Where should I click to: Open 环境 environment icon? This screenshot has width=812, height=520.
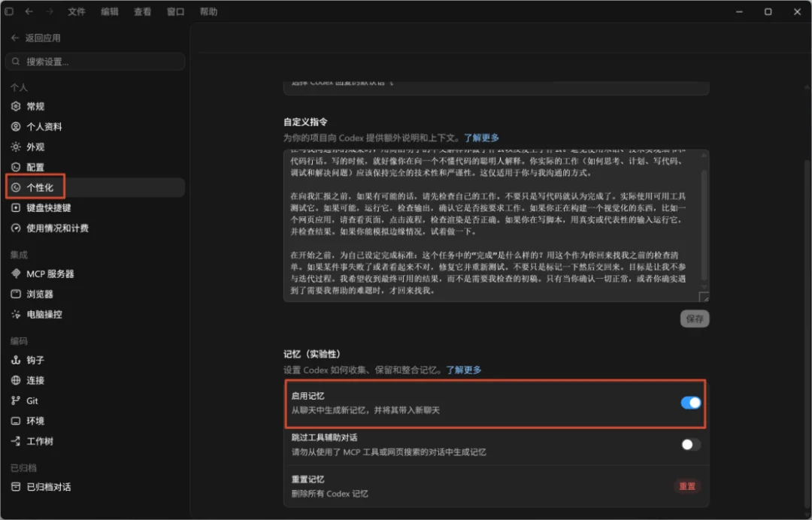pos(16,421)
